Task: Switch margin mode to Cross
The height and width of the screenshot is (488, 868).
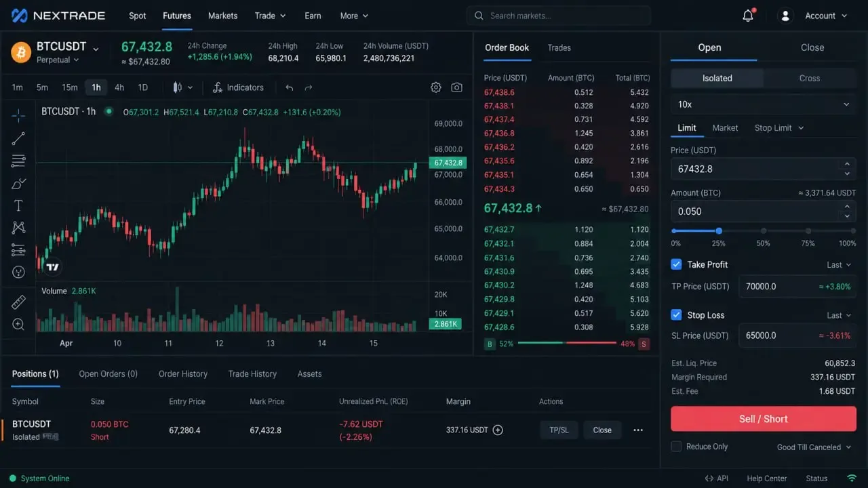Action: coord(810,78)
